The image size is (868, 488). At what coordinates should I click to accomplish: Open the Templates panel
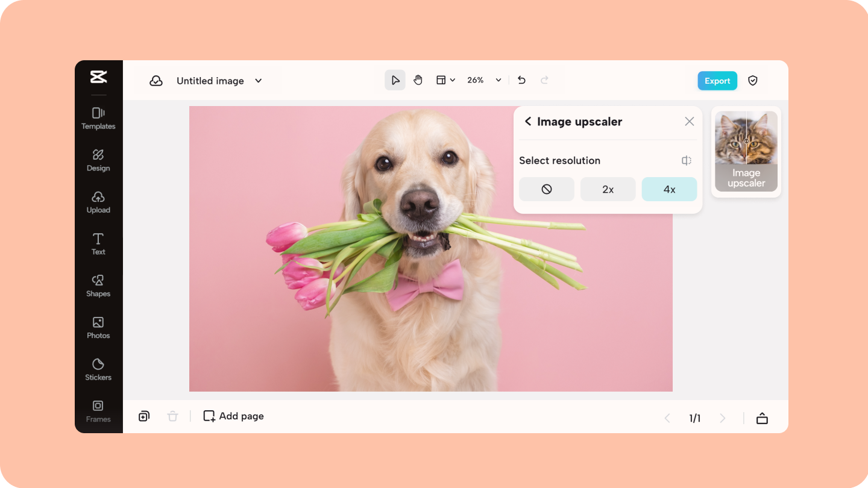coord(98,119)
